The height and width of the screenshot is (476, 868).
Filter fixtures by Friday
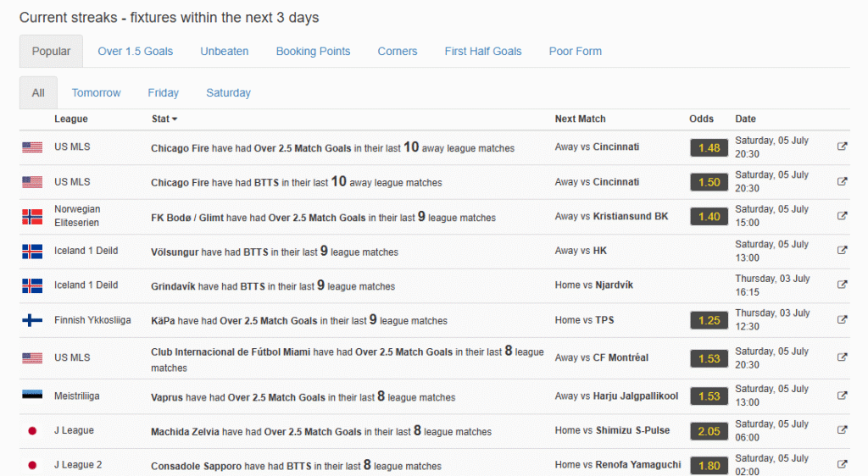[x=164, y=93]
